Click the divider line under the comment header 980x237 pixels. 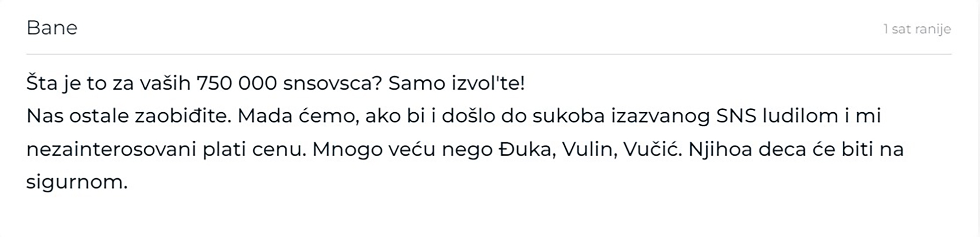click(x=488, y=54)
